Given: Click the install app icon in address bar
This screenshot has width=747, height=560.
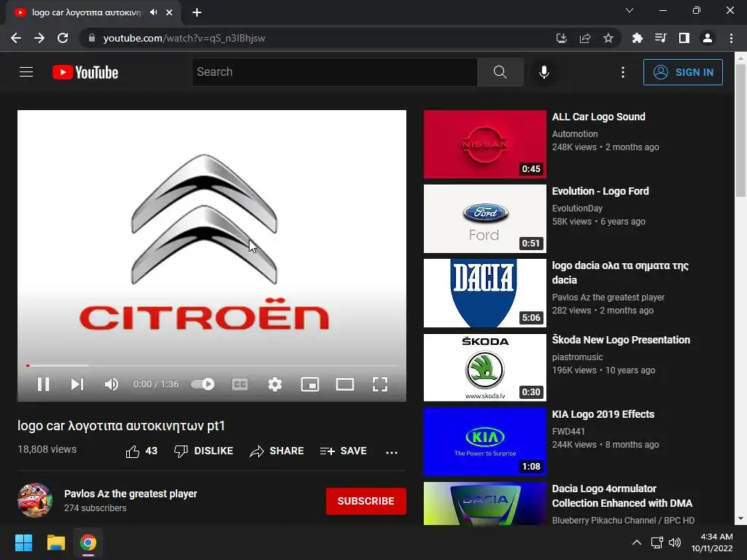Looking at the screenshot, I should click(x=562, y=38).
